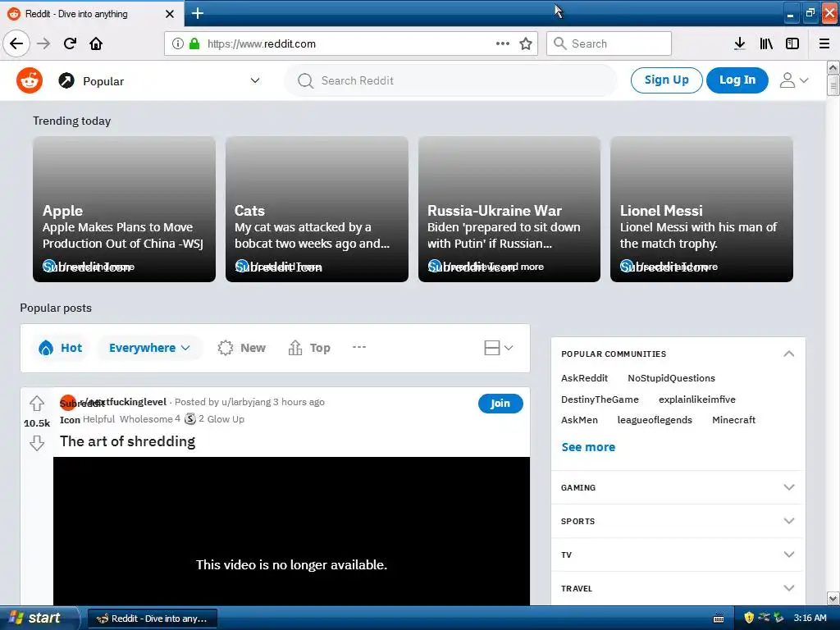The width and height of the screenshot is (840, 630).
Task: Open the Lionel Messi trending card
Action: pos(701,209)
